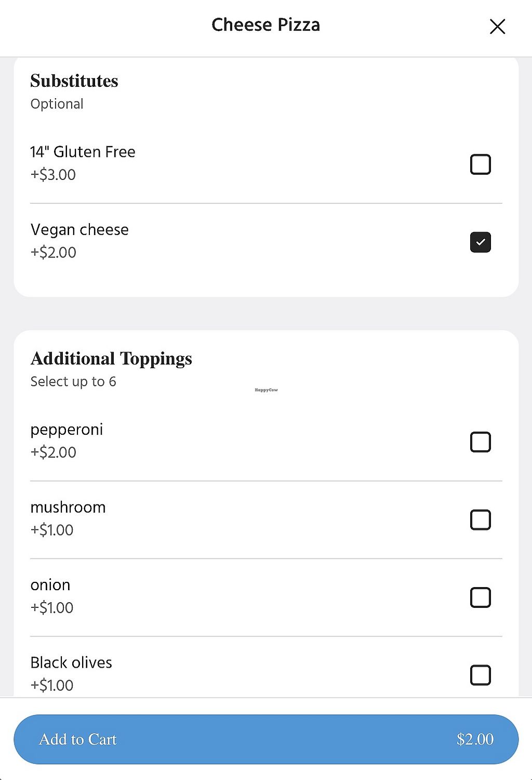The width and height of the screenshot is (532, 780).
Task: Click the Additional Toppings section heading
Action: point(111,359)
